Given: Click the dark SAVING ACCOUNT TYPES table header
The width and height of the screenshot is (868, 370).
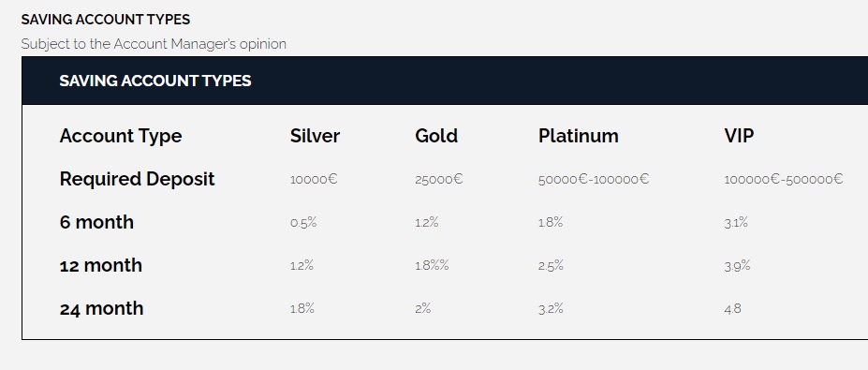Looking at the screenshot, I should [445, 81].
